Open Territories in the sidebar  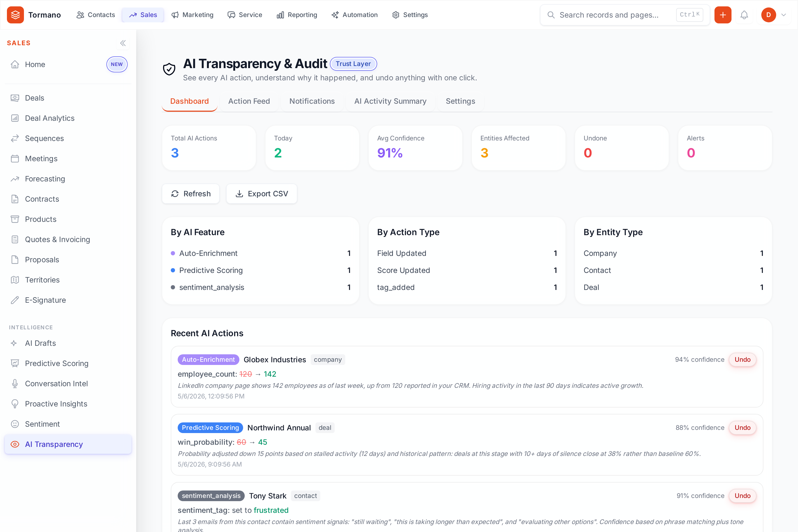point(68,280)
